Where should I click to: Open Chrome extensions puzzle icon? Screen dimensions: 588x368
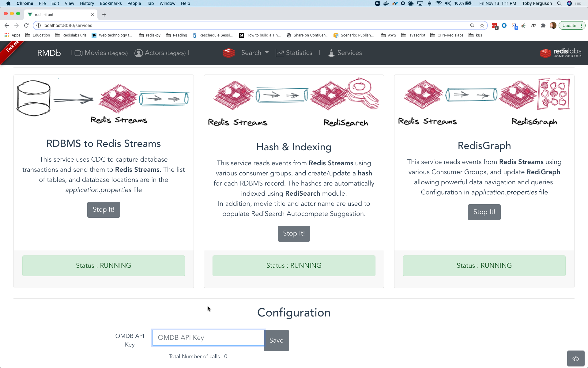(543, 25)
